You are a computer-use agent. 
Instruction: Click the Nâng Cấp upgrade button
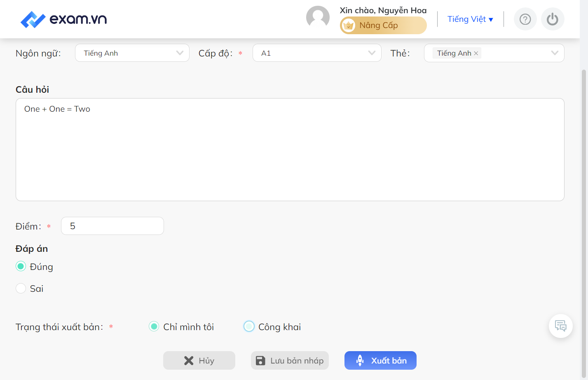click(383, 26)
